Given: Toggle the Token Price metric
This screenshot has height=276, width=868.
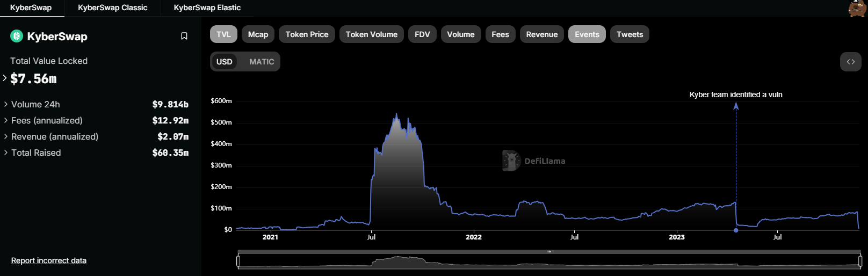Looking at the screenshot, I should [x=307, y=34].
